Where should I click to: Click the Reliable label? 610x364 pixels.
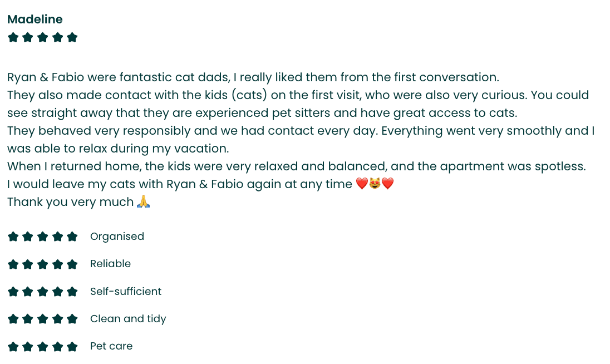coord(111,264)
